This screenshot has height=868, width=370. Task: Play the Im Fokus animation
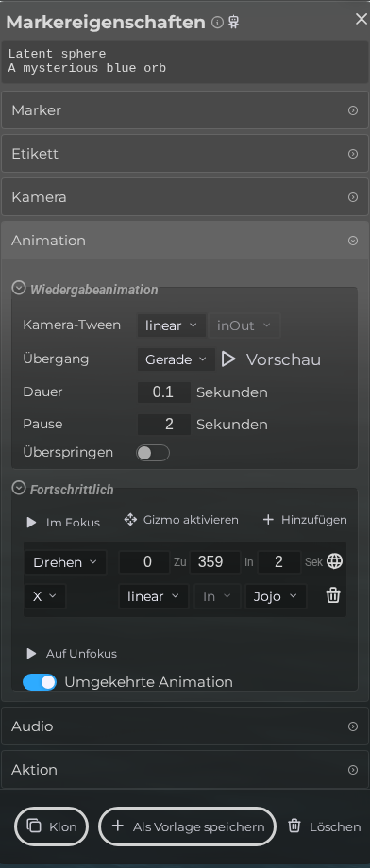pyautogui.click(x=63, y=522)
